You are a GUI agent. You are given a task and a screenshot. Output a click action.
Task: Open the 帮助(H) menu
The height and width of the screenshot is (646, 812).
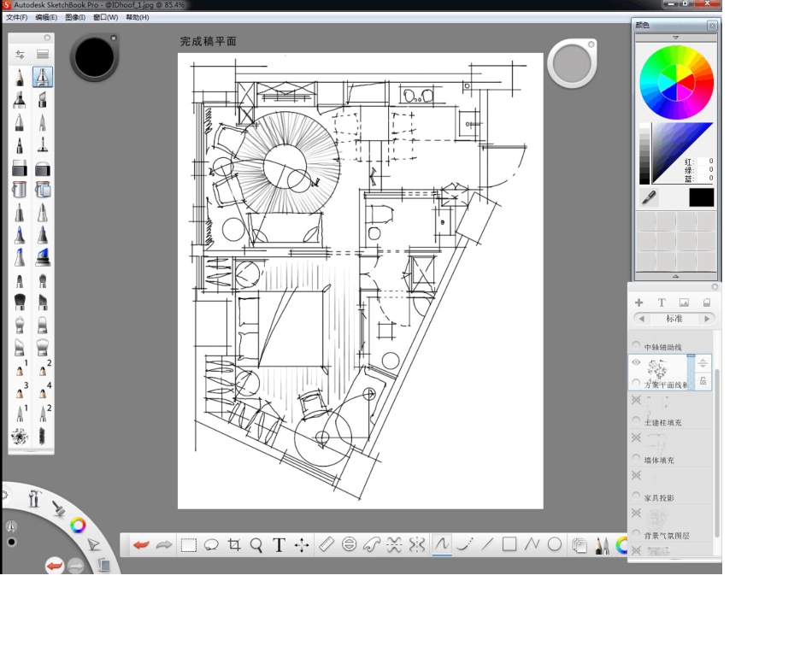[x=138, y=17]
